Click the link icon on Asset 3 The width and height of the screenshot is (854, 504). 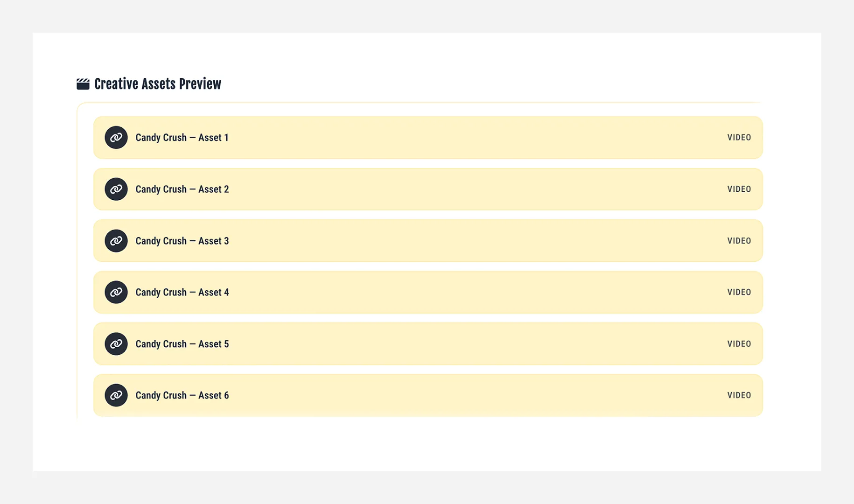pos(116,240)
